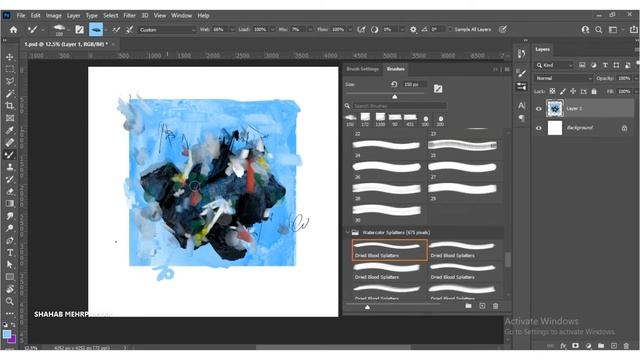Select the Hand tool

[9, 289]
